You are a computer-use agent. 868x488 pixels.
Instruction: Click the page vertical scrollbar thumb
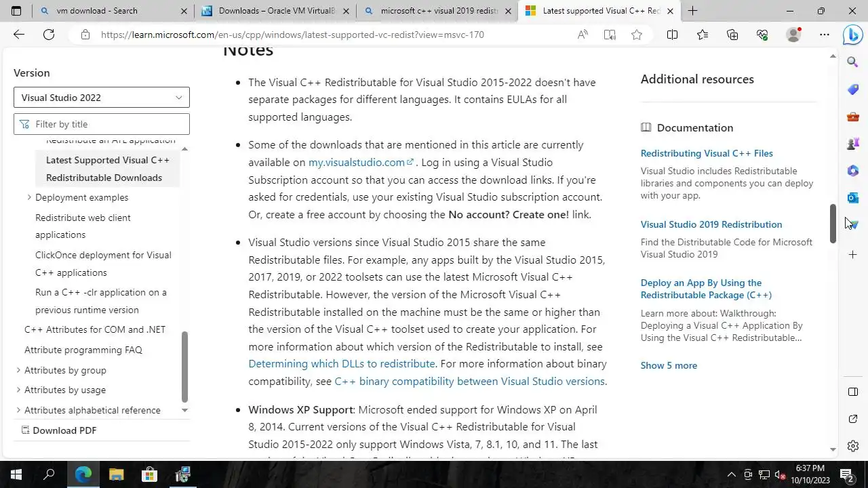pos(833,222)
